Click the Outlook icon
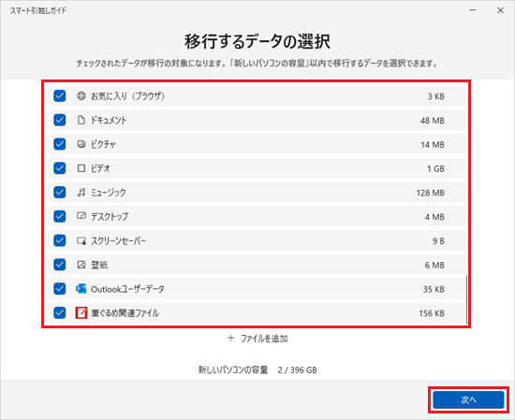 pos(81,289)
